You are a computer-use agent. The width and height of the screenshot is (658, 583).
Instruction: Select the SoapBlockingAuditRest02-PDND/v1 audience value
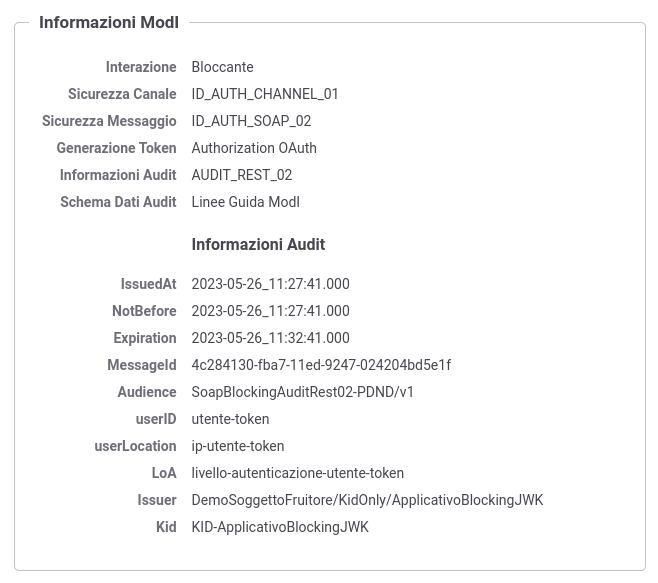point(303,392)
